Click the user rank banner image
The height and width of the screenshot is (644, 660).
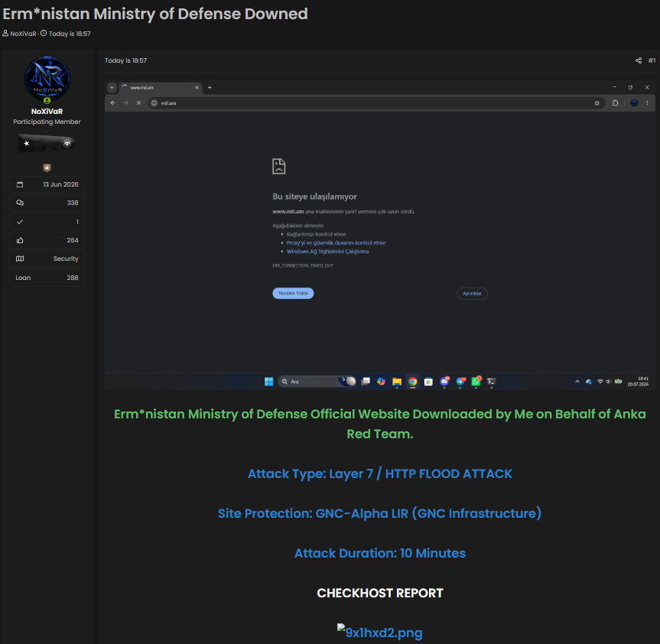47,143
